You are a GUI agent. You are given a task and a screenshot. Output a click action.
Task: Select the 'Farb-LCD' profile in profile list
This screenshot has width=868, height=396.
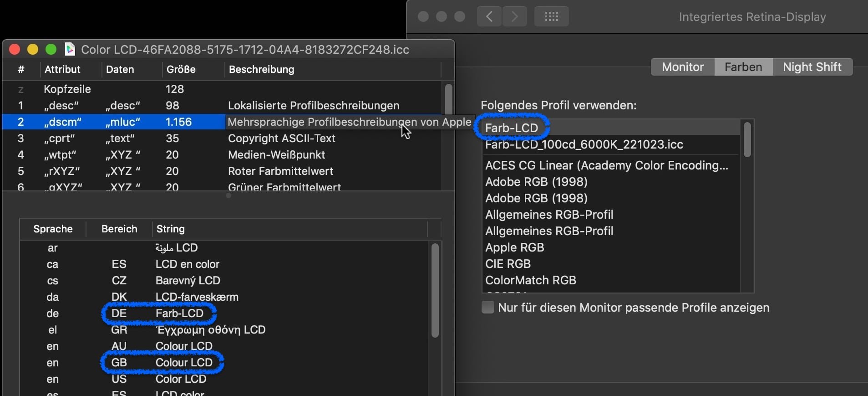[611, 128]
